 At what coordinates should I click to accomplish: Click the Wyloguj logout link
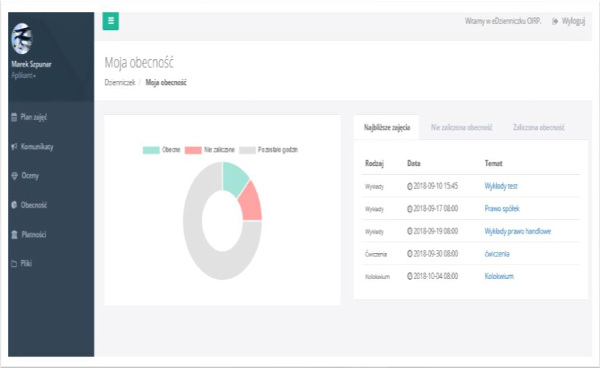pyautogui.click(x=573, y=21)
